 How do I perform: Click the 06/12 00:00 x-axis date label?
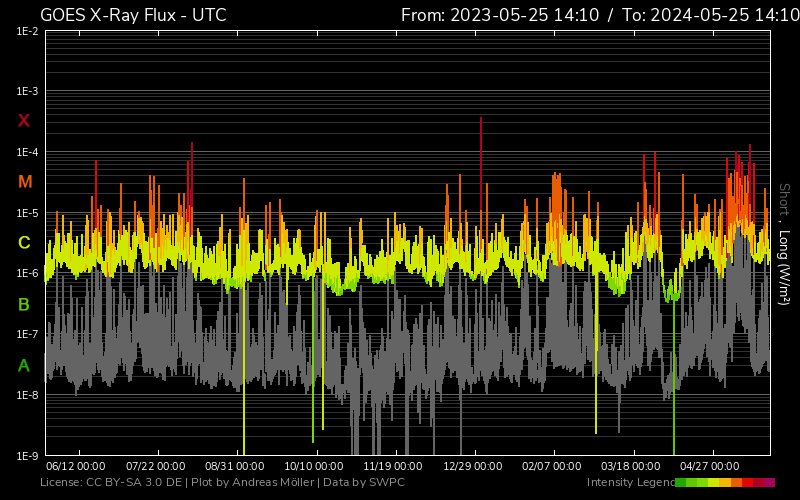[75, 466]
